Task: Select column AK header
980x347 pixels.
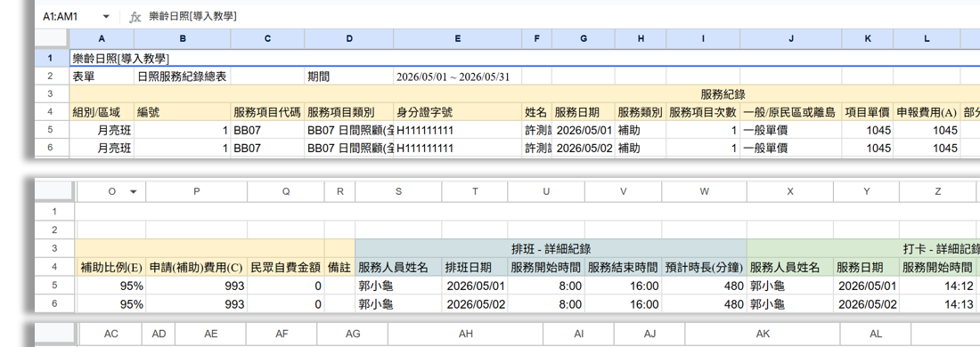Action: (x=763, y=334)
